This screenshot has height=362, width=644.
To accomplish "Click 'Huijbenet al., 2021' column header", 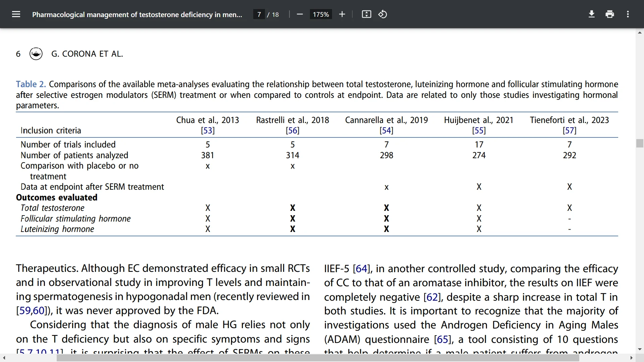I will (x=479, y=120).
